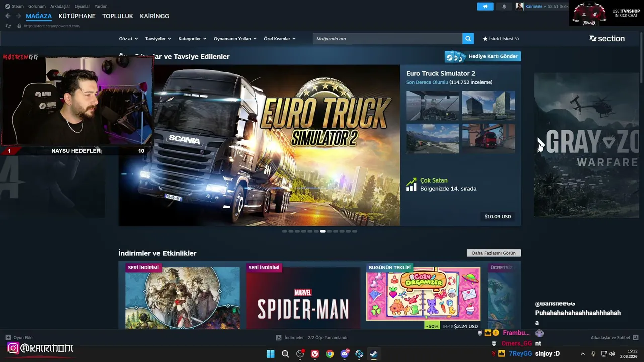644x362 pixels.
Task: Open Windows taskbar search
Action: (x=285, y=354)
